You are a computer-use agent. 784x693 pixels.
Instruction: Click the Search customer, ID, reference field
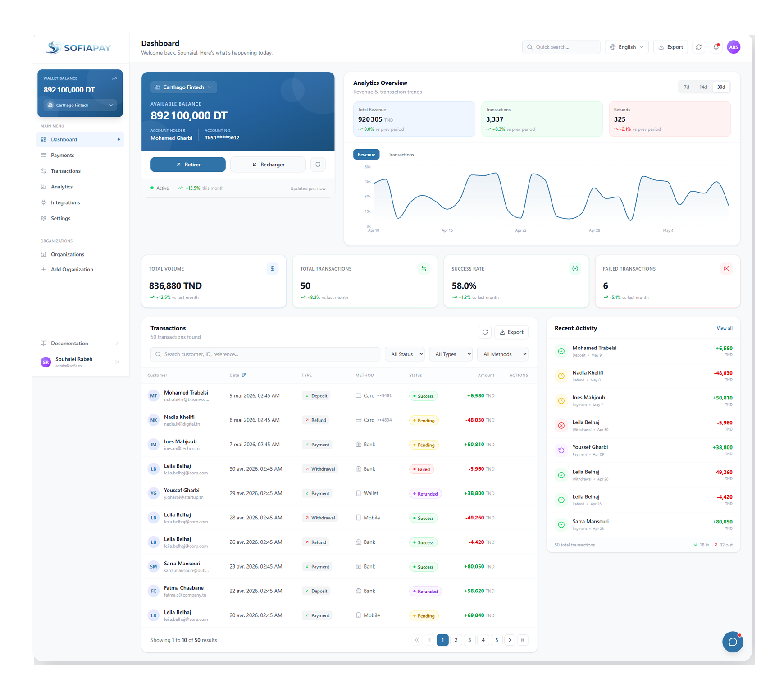point(265,354)
